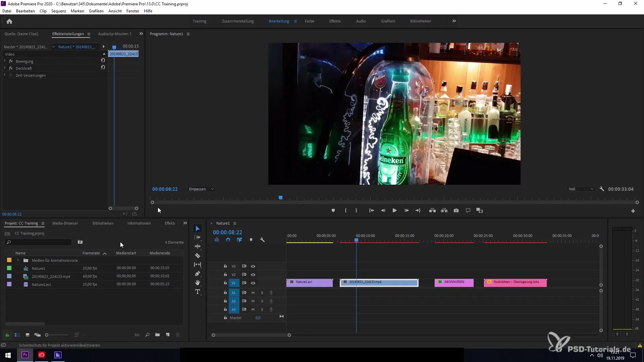Toggle lock on track A3
The height and width of the screenshot is (362, 644).
pyautogui.click(x=225, y=309)
